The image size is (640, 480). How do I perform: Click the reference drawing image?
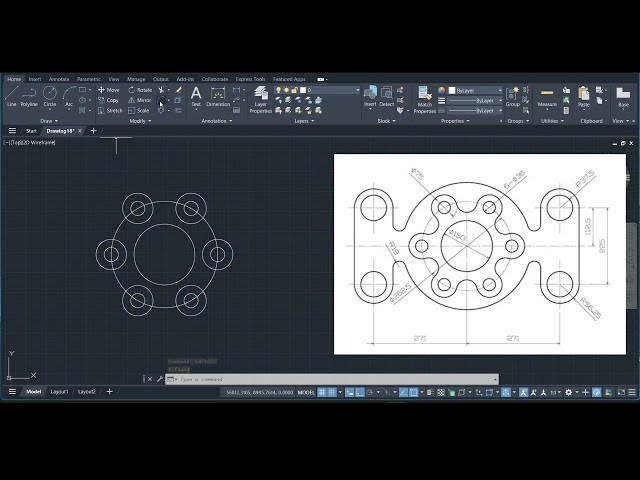480,254
